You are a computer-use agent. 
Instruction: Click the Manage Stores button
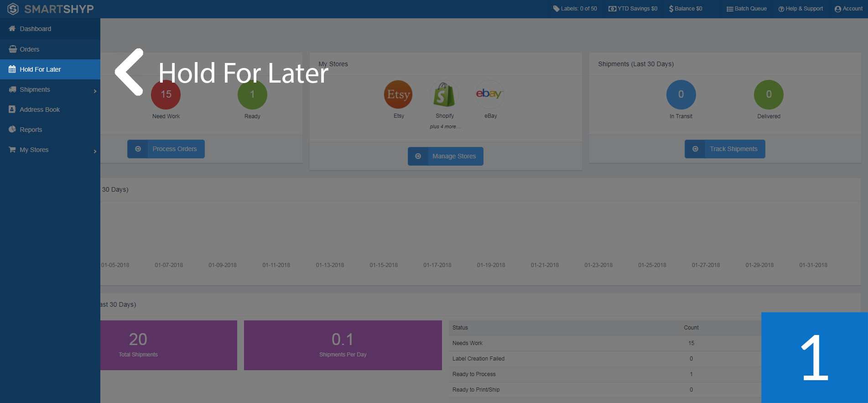click(x=446, y=156)
